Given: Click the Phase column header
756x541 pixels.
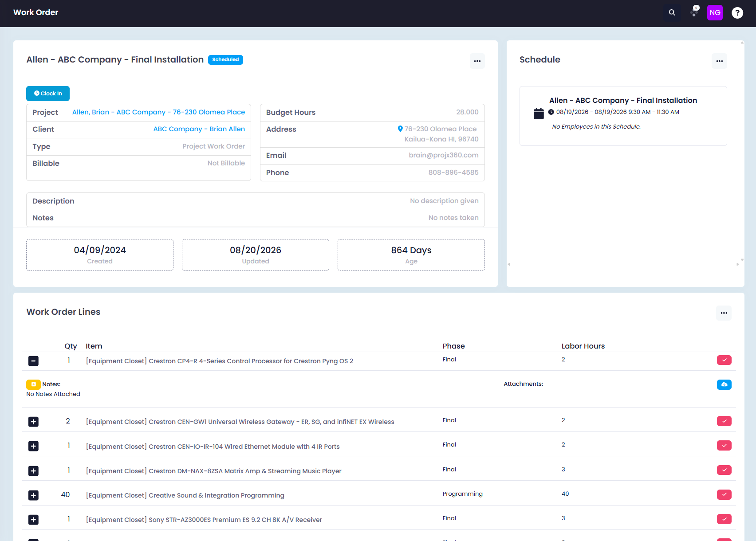Looking at the screenshot, I should click(x=453, y=346).
